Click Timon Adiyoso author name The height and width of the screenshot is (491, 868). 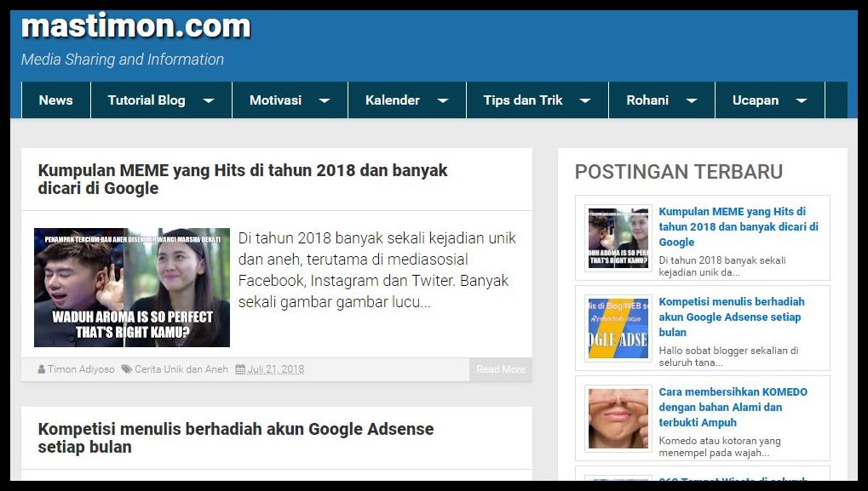click(79, 369)
